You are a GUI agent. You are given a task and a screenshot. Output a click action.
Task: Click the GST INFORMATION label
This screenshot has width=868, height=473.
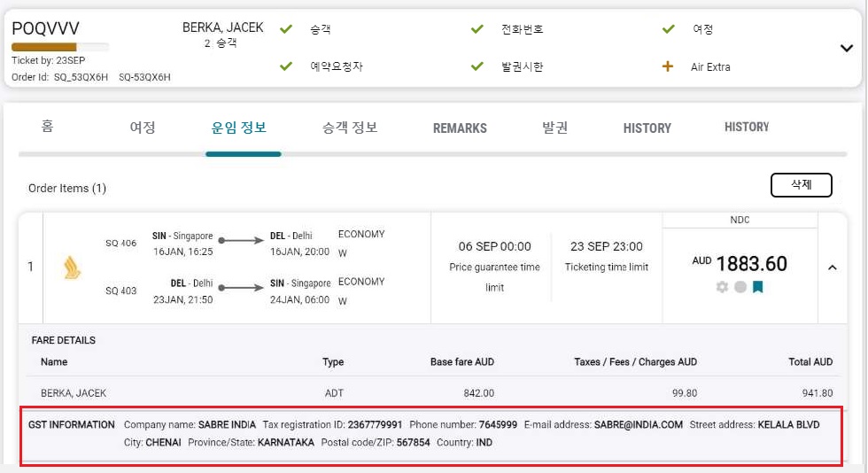pyautogui.click(x=72, y=425)
